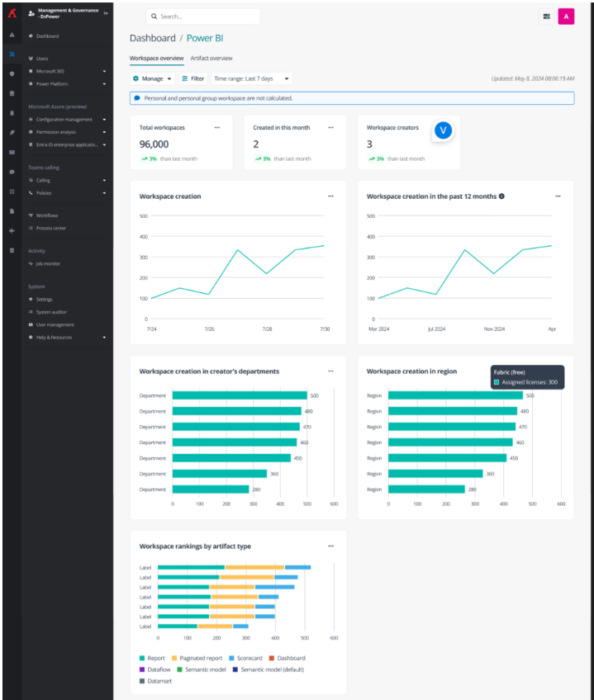The width and height of the screenshot is (594, 700).
Task: Toggle the Semantic model (default) legend entry
Action: 268,669
